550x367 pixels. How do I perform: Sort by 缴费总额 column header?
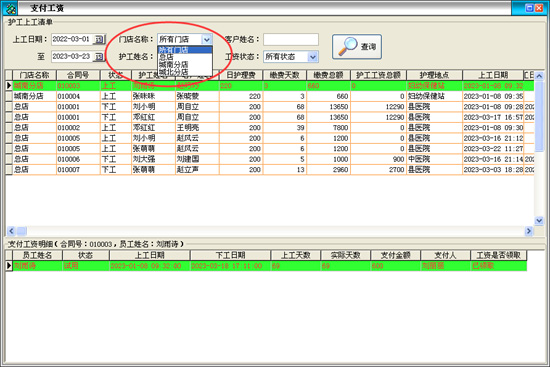coord(328,75)
